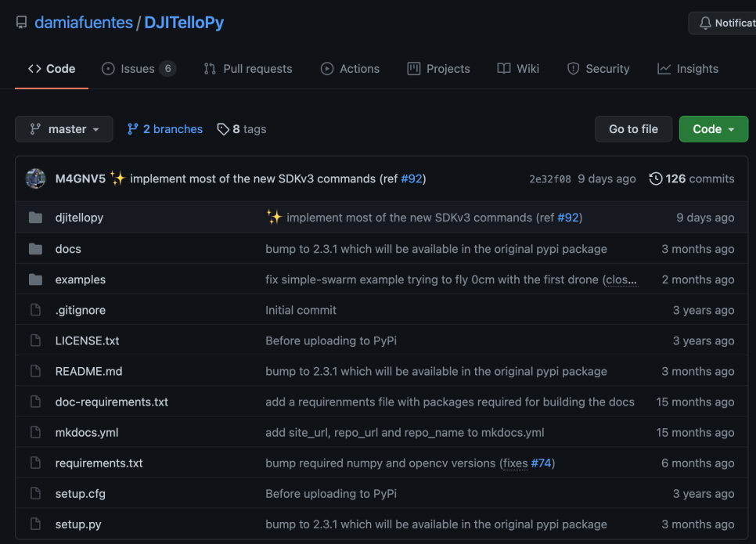Click the repository icon beside damiafuentes
Screen dimensions: 756x544
(x=22, y=23)
